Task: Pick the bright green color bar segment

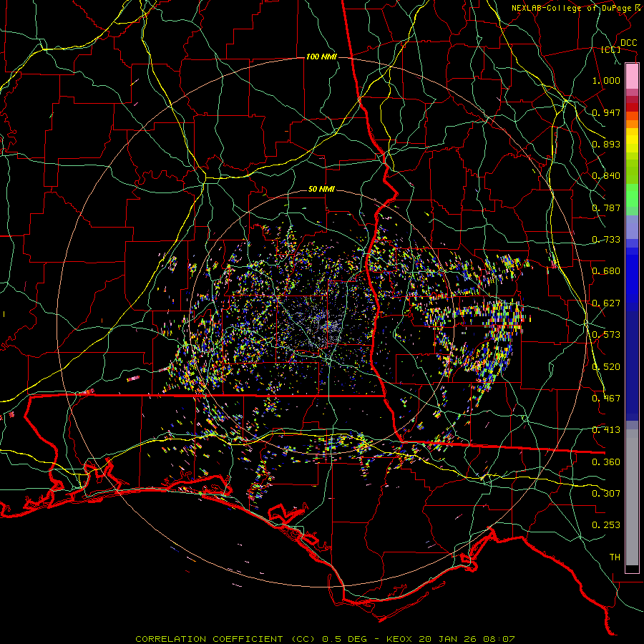Action: click(x=632, y=195)
